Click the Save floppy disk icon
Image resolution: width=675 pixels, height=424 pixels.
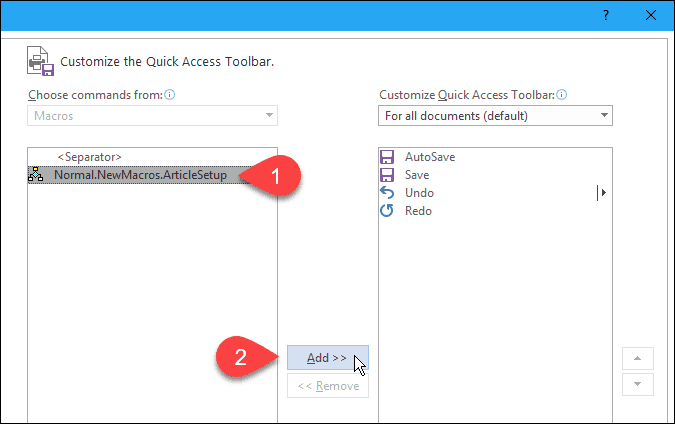387,175
